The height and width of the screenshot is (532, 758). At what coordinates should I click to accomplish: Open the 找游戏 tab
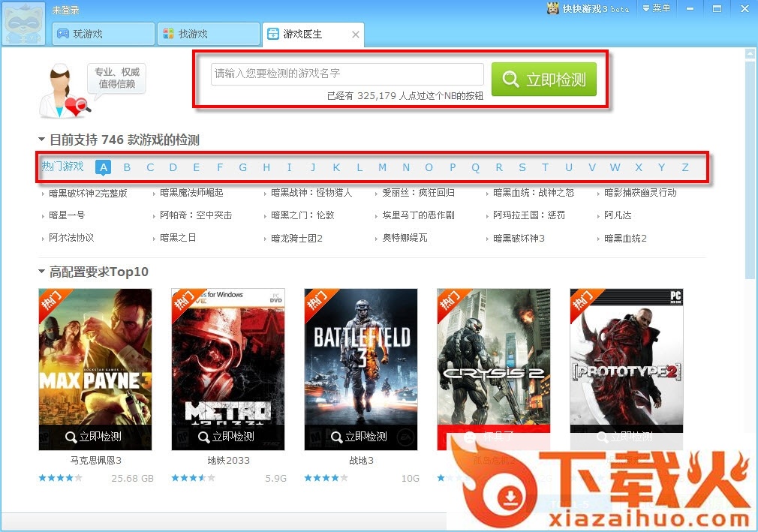pos(209,34)
